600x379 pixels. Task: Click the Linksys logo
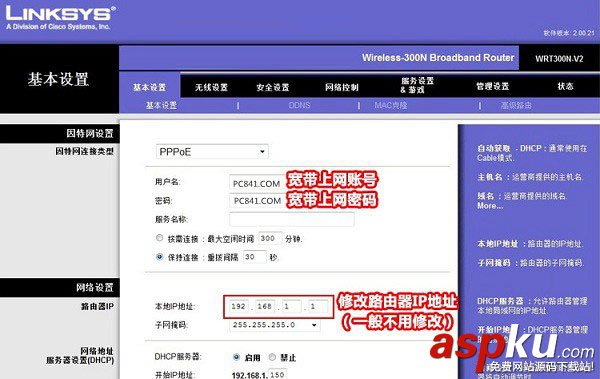60,18
